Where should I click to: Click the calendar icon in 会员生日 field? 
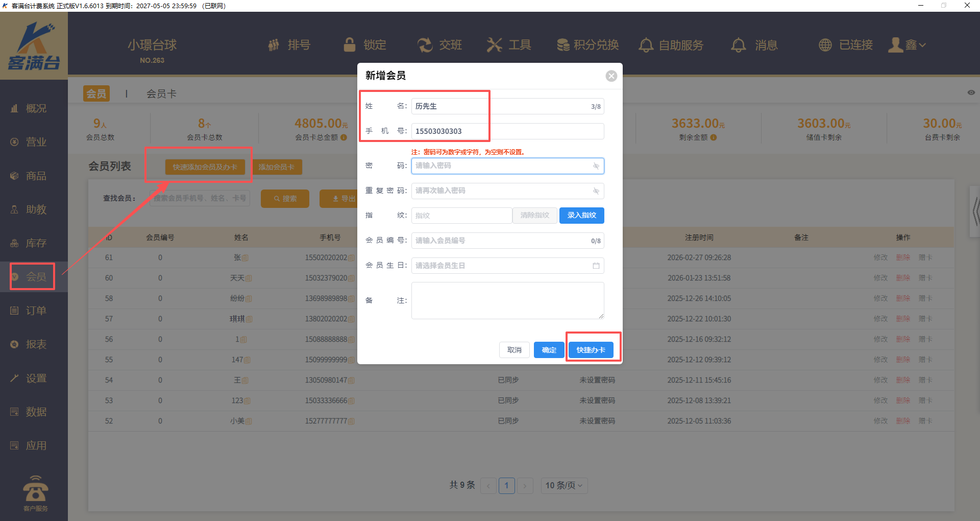click(x=596, y=266)
